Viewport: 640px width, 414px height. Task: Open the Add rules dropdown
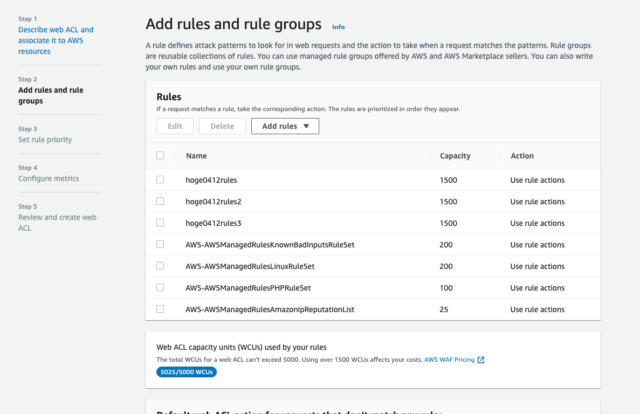point(285,126)
